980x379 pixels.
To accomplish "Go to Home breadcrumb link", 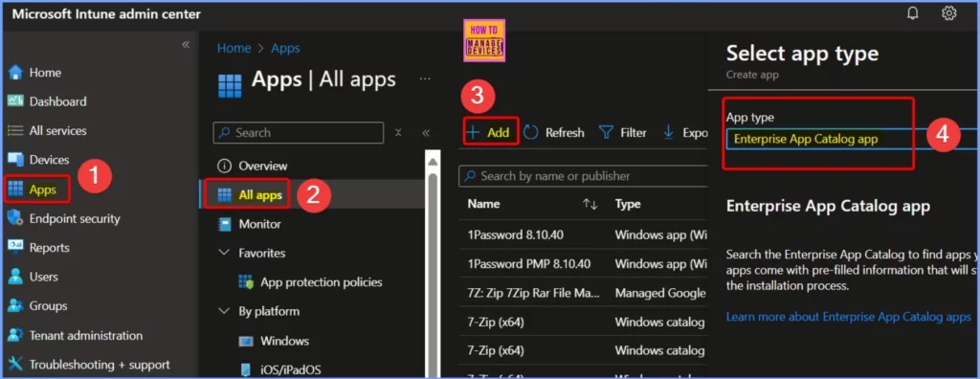I will [x=234, y=48].
